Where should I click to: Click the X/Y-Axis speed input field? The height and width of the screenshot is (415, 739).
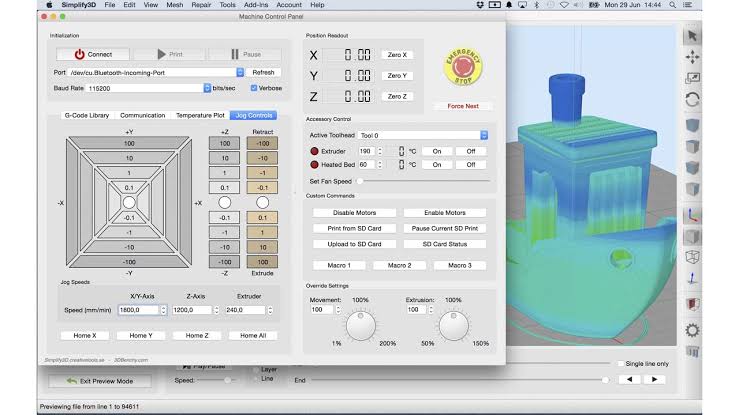click(139, 310)
